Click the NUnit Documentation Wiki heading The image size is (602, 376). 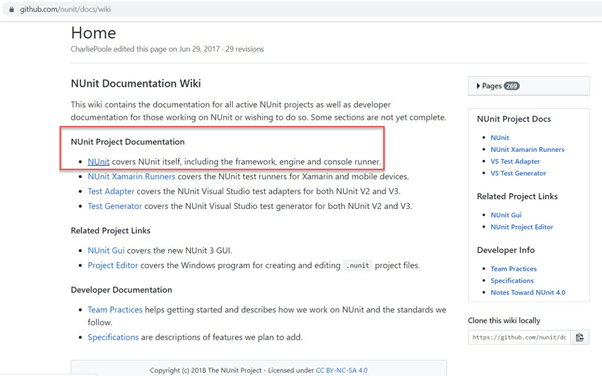pyautogui.click(x=136, y=83)
